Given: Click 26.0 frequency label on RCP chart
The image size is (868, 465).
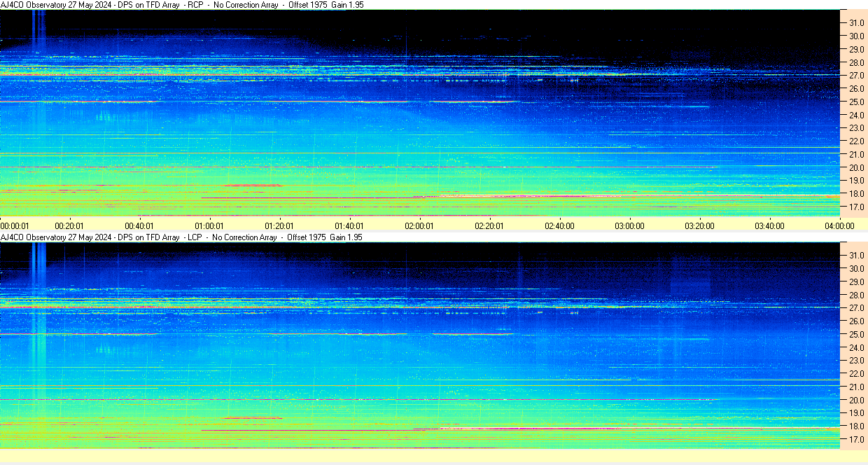Looking at the screenshot, I should click(856, 88).
